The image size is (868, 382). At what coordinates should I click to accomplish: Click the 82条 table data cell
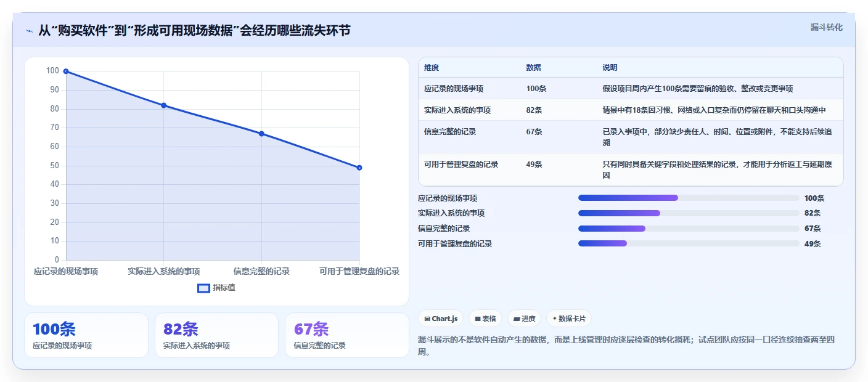534,110
